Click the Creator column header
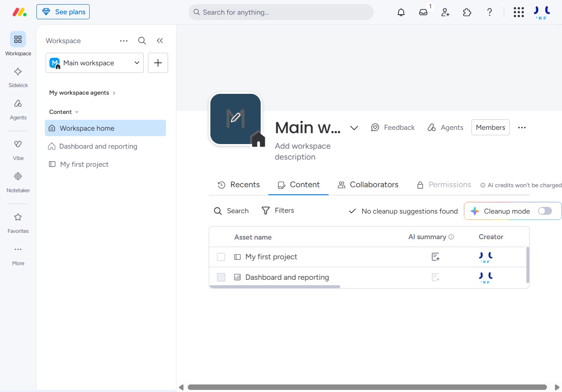 point(491,237)
